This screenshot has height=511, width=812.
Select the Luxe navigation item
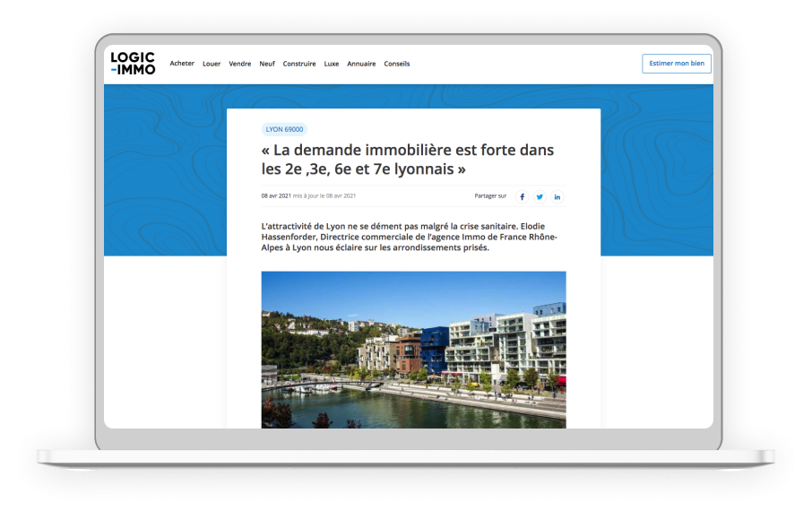332,64
